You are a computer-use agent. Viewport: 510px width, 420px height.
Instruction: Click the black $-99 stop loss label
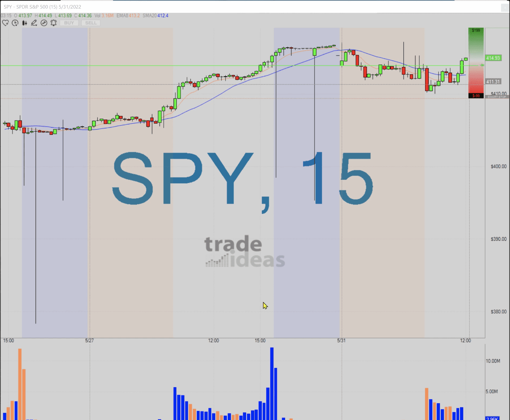pos(476,96)
